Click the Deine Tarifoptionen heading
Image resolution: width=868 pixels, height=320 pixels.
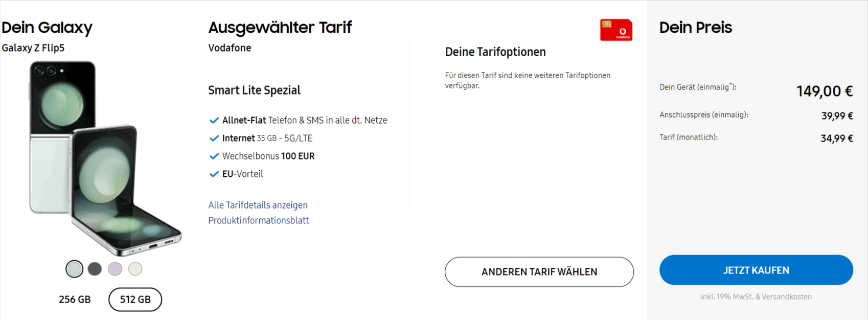click(x=495, y=52)
